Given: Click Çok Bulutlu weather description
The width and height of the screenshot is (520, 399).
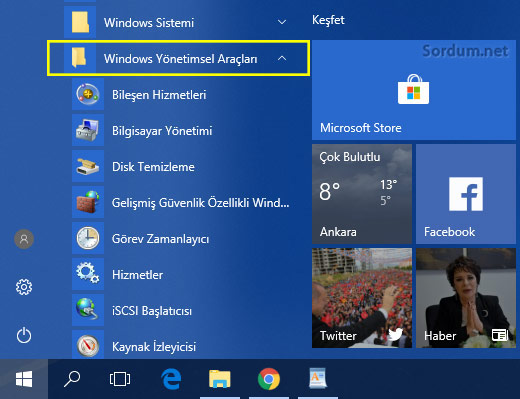Looking at the screenshot, I should [350, 157].
